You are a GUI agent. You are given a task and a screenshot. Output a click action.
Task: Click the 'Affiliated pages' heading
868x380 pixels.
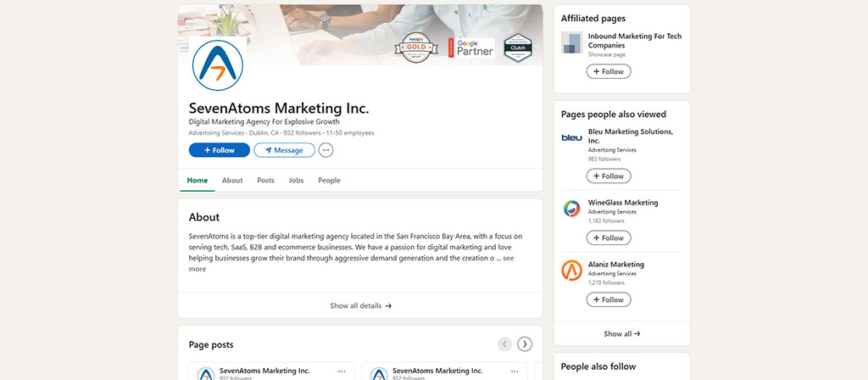[593, 19]
